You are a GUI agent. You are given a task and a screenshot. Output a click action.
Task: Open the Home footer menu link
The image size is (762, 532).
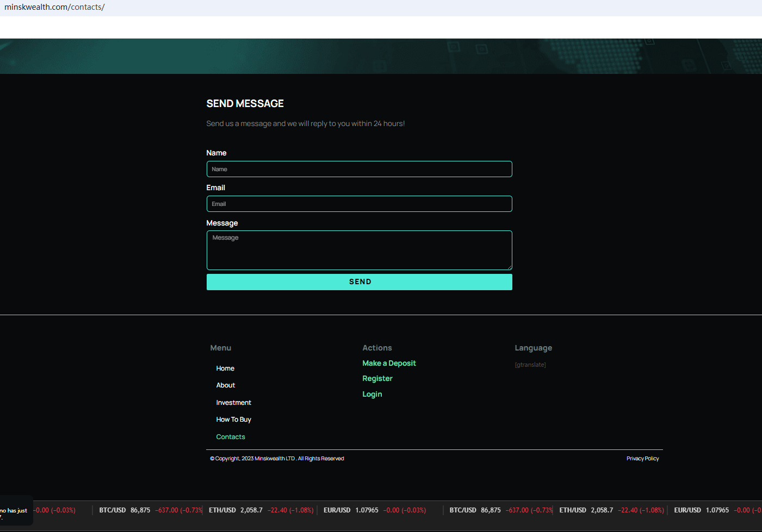pos(225,368)
